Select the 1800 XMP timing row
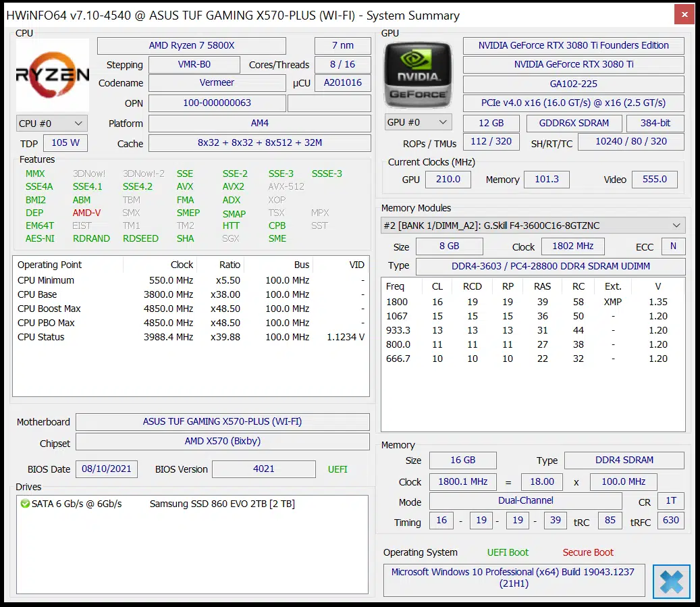The image size is (700, 607). pos(533,302)
